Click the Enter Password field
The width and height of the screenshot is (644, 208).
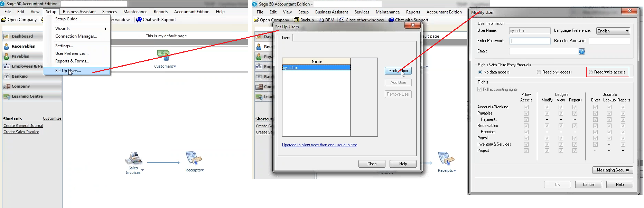(530, 41)
